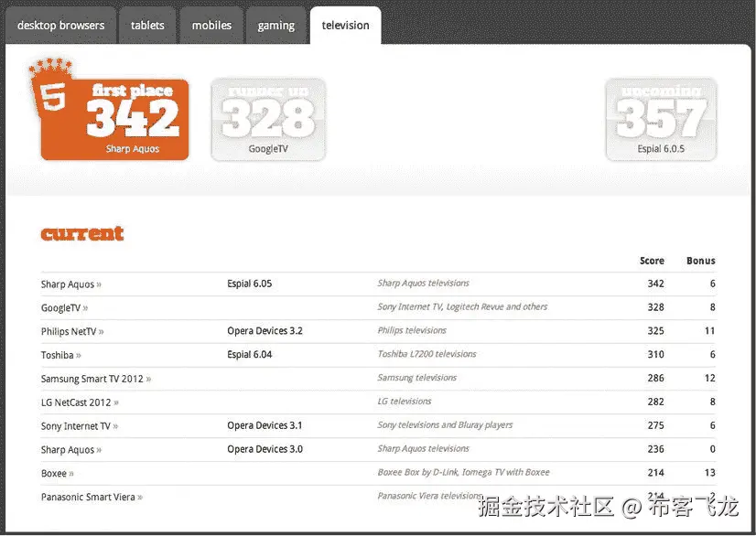Click the runner up 328 GoogleTV badge

pos(268,119)
